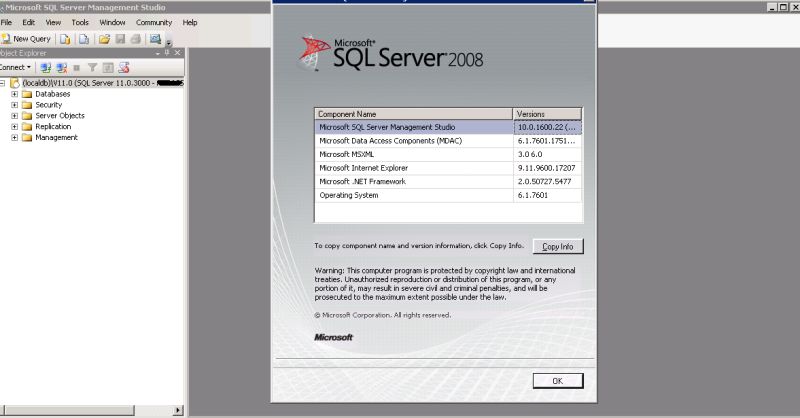
Task: Expand the Server Objects folder node
Action: (x=15, y=115)
